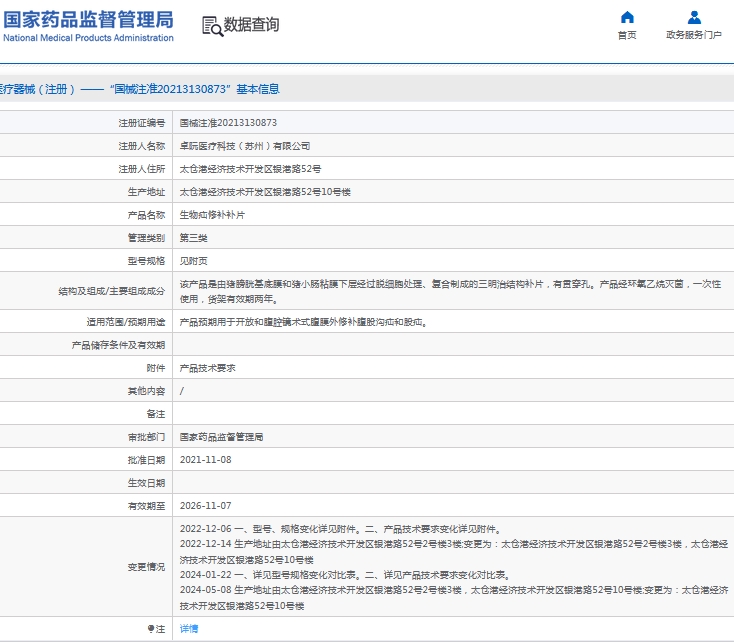Click the 首页 text label

coord(627,35)
